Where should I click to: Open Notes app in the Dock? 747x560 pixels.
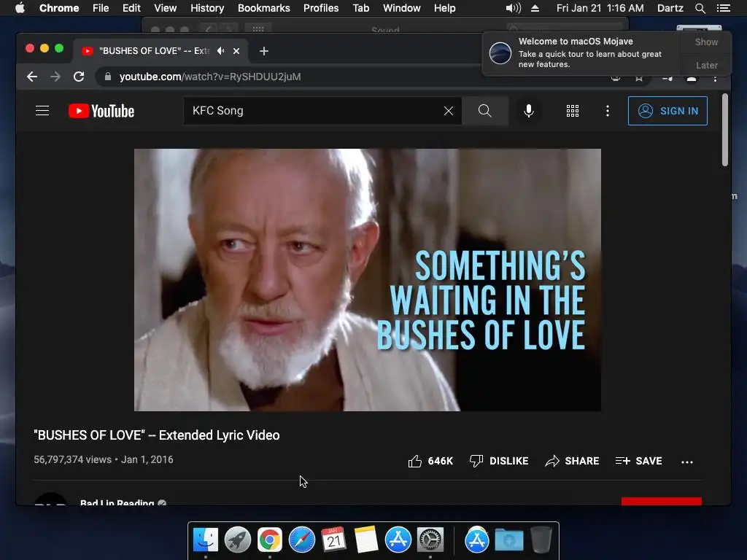(x=366, y=540)
